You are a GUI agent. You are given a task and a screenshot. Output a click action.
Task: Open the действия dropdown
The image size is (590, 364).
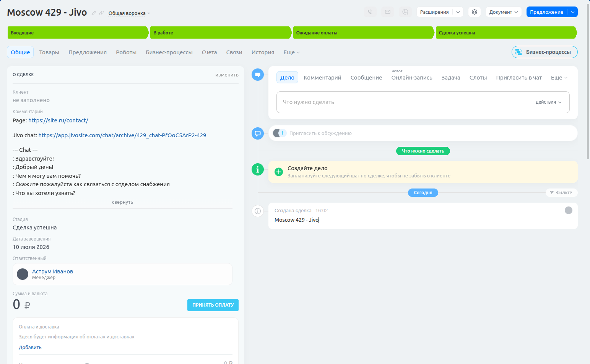tap(548, 102)
